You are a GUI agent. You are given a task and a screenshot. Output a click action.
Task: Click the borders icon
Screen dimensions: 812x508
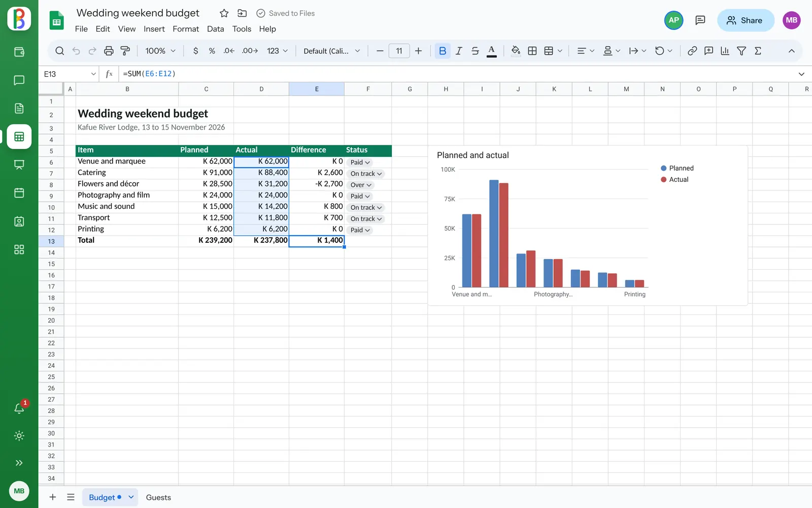532,51
